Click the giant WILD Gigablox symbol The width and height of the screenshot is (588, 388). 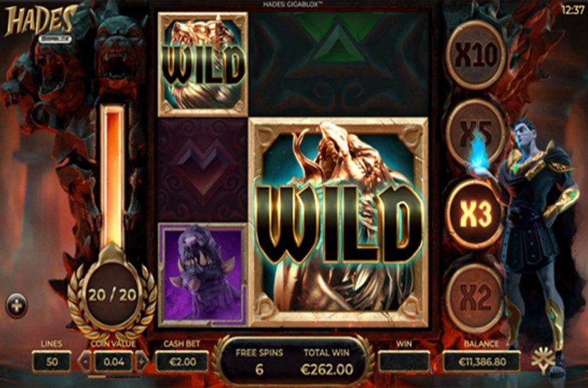pos(338,222)
